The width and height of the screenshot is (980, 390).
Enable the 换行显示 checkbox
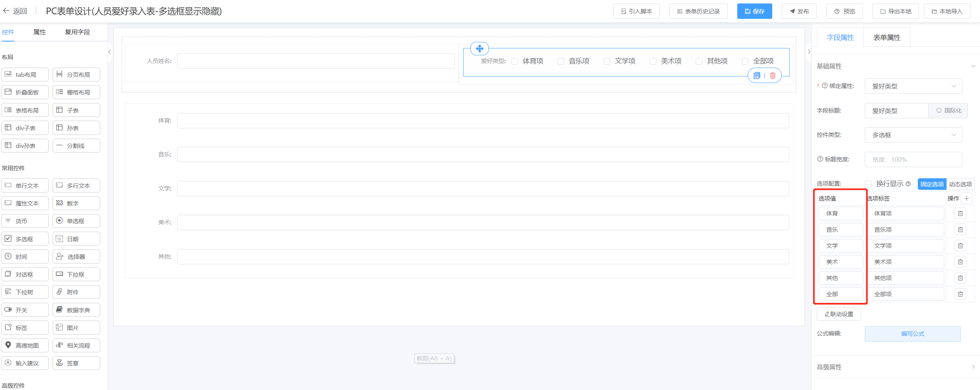[x=868, y=184]
